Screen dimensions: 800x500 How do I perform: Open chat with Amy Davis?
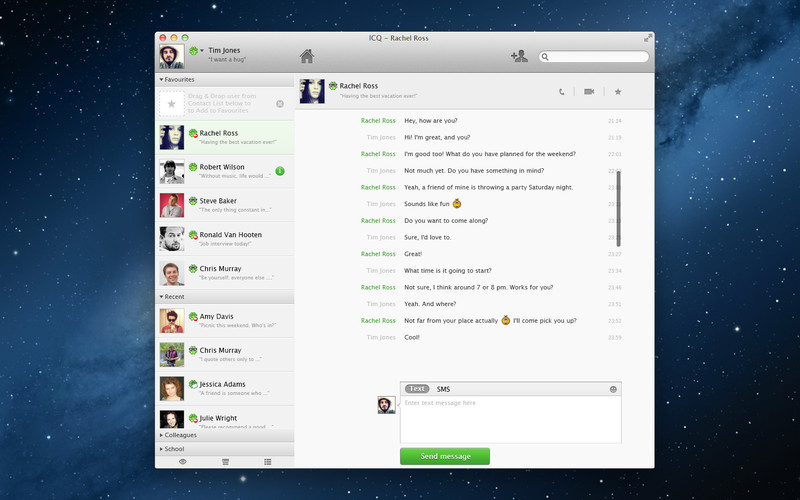(x=224, y=320)
